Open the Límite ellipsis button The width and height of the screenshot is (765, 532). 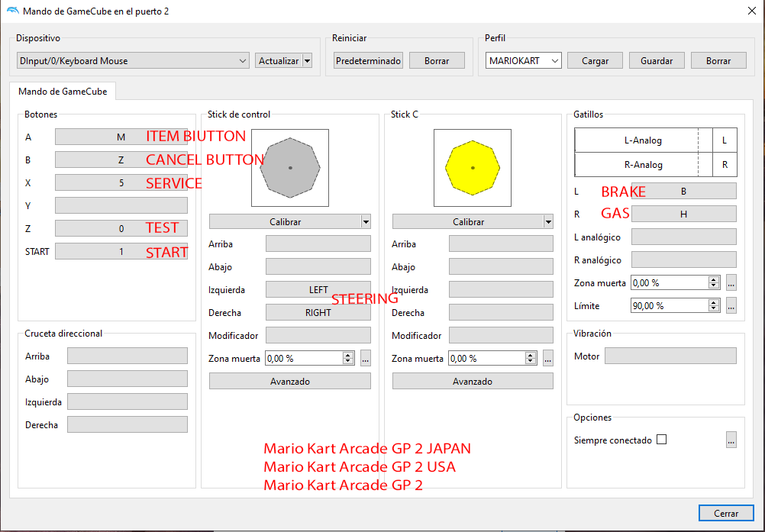click(x=731, y=306)
